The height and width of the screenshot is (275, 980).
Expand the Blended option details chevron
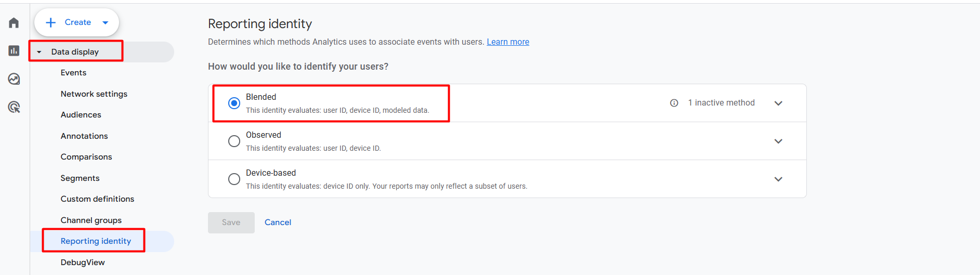(x=778, y=103)
